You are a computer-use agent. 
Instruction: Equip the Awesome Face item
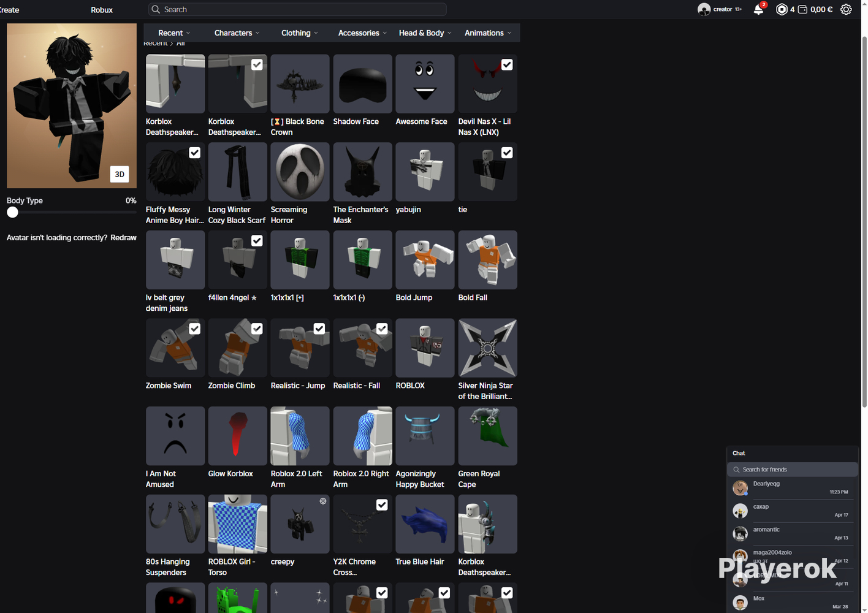coord(425,83)
